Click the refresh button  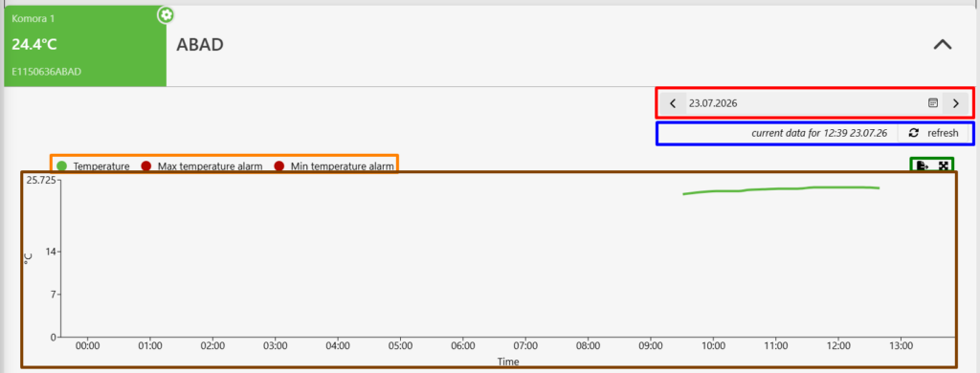[934, 132]
